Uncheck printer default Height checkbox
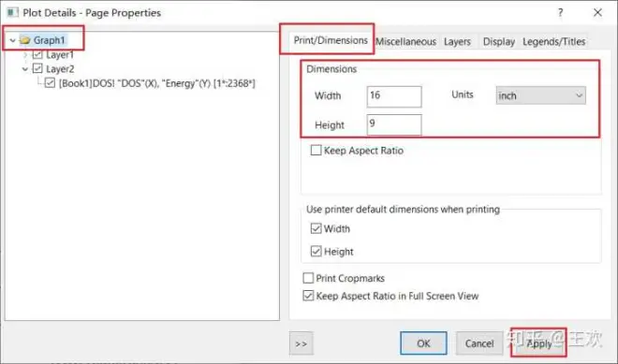This screenshot has height=364, width=618. point(316,251)
